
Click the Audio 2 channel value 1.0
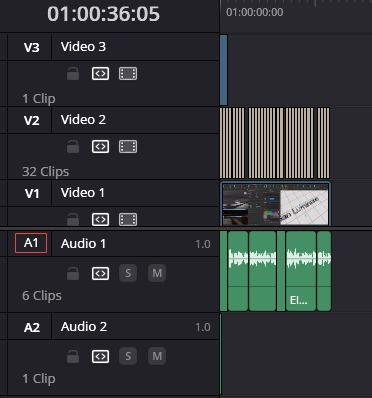pyautogui.click(x=203, y=327)
